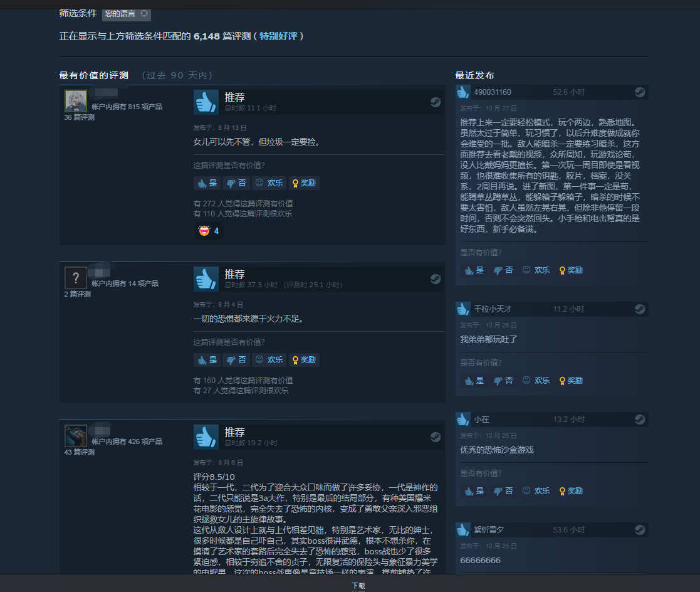Click Steam icon on 11.1 小时 review

tap(436, 102)
